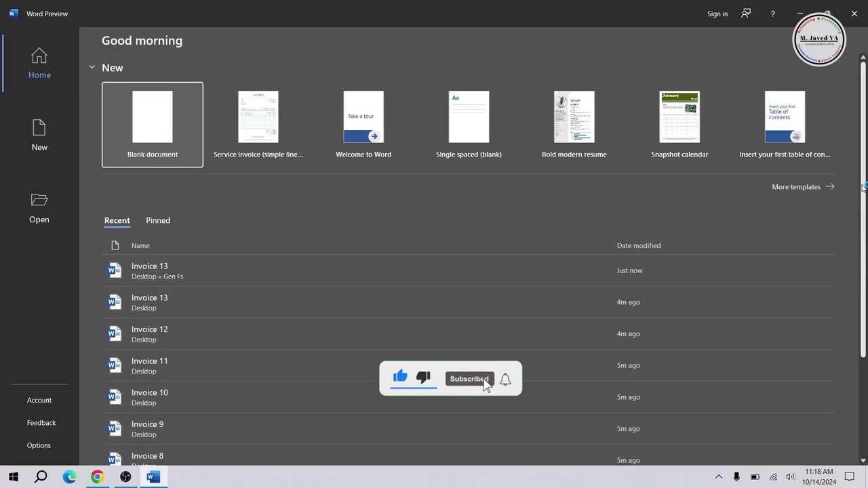Open the battery tray icon
868x488 pixels.
coord(755,477)
